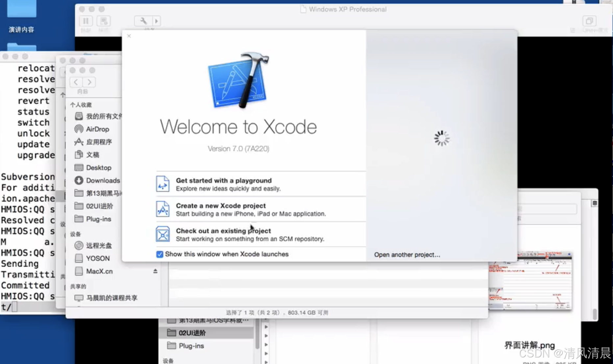Viewport: 613px width, 364px height.
Task: Expand arrow next to Plug-ins row in rear Finder
Action: [266, 345]
